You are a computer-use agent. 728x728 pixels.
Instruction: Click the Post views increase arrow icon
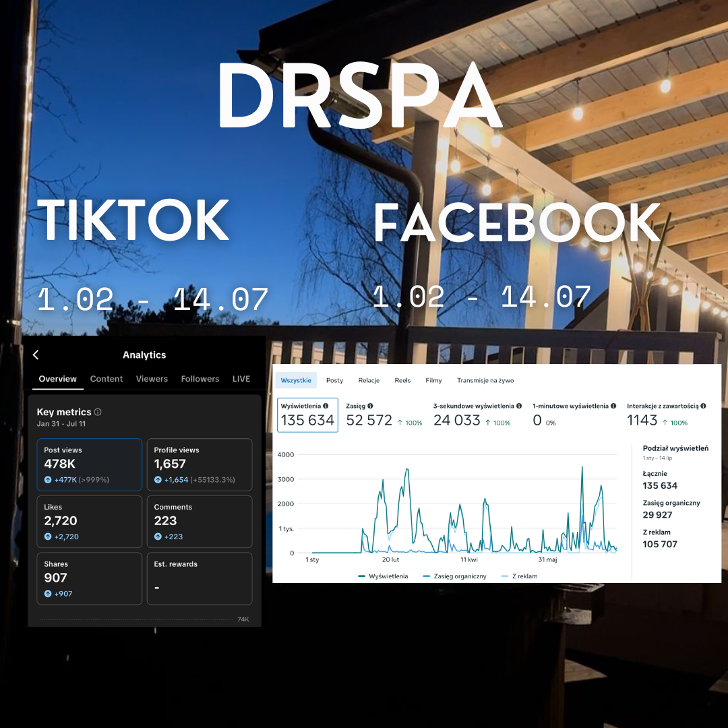pyautogui.click(x=48, y=480)
